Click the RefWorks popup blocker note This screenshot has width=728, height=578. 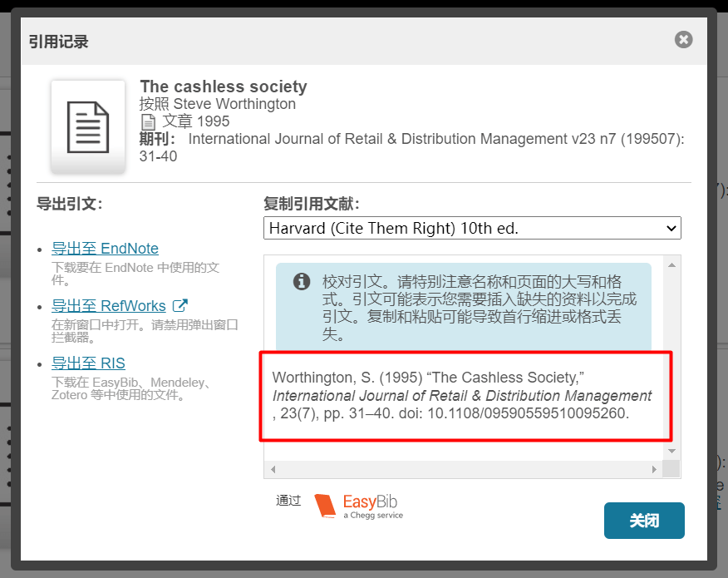(145, 331)
